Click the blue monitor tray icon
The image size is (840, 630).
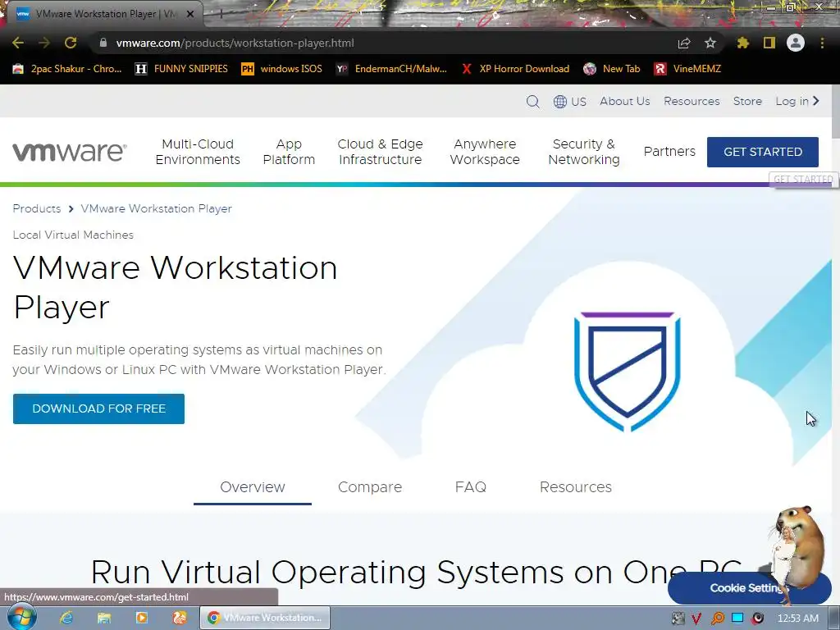(737, 618)
